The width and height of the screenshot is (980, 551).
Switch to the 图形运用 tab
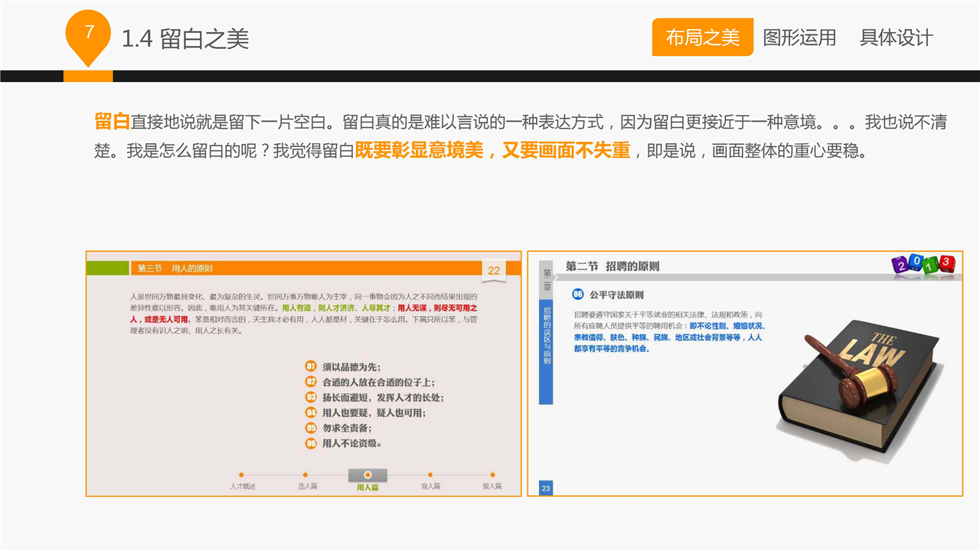click(799, 37)
